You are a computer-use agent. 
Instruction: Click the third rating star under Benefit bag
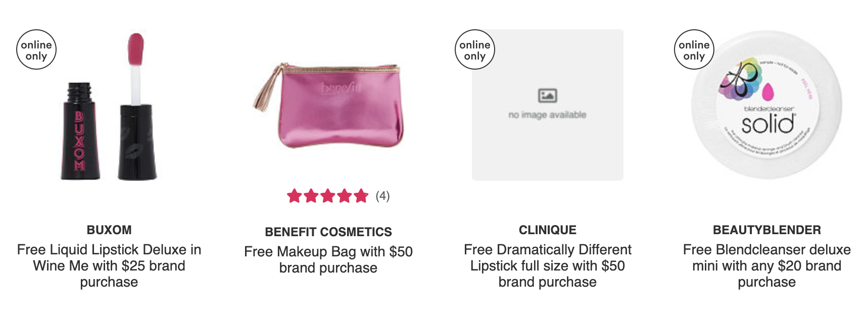tap(328, 196)
